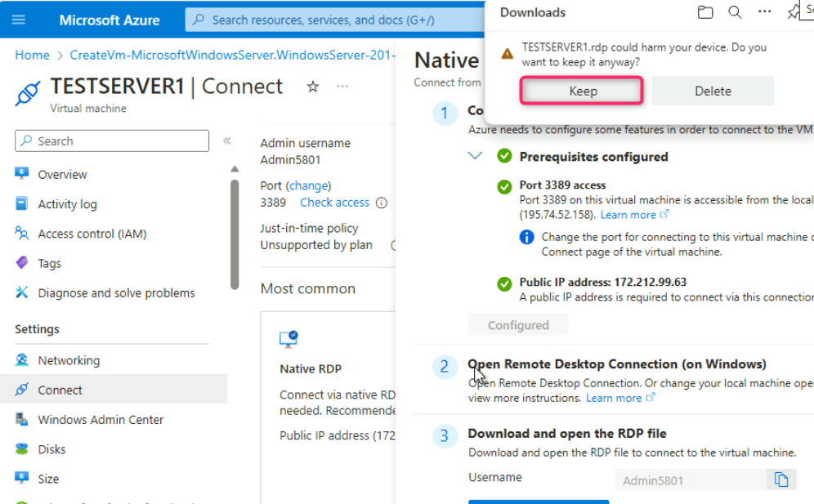This screenshot has height=504, width=814.
Task: Click the Azure global search bar
Action: 335,20
